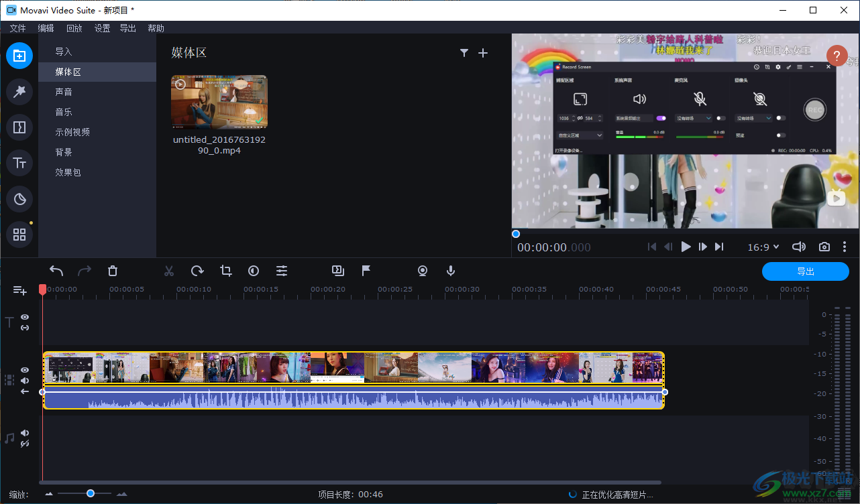Screen dimensions: 860x504
Task: Mute the video track speaker toggle
Action: tap(24, 380)
